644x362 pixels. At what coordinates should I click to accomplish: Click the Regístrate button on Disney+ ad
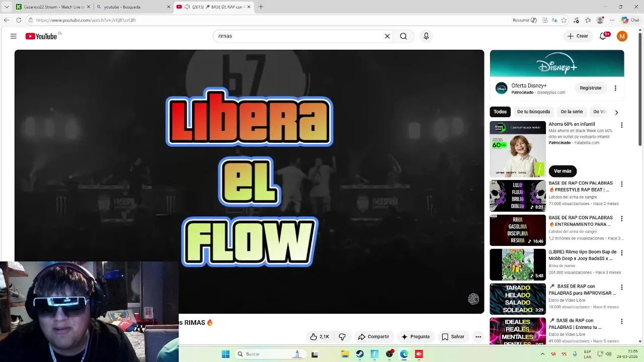click(591, 88)
